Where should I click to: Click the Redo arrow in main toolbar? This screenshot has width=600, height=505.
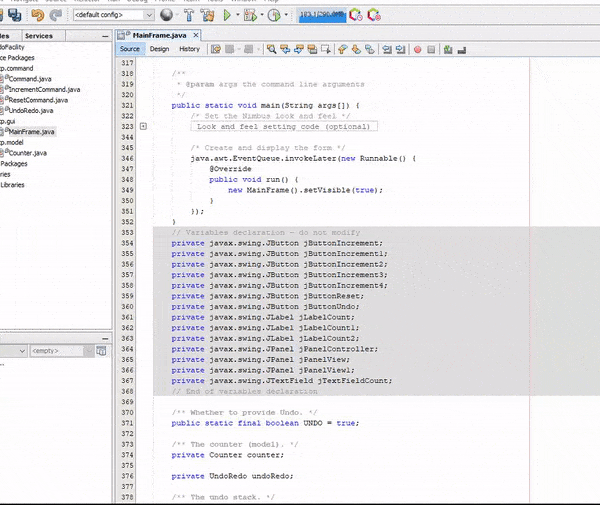point(55,15)
